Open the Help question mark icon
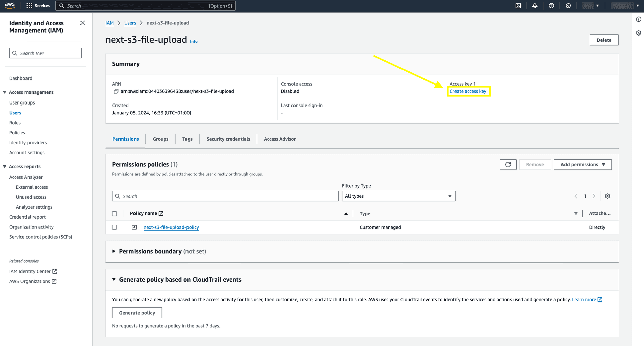Viewport: 644px width, 346px height. tap(551, 6)
